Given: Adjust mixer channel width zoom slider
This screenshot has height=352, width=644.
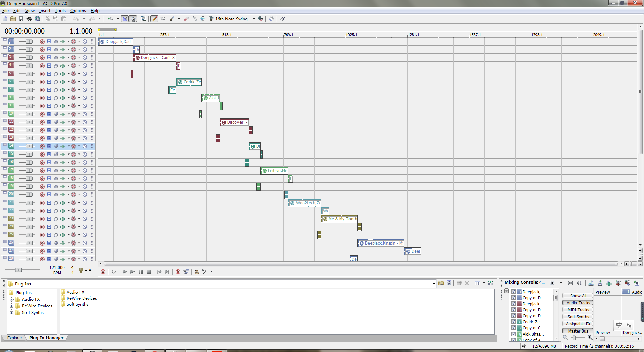Looking at the screenshot, I should (x=574, y=338).
